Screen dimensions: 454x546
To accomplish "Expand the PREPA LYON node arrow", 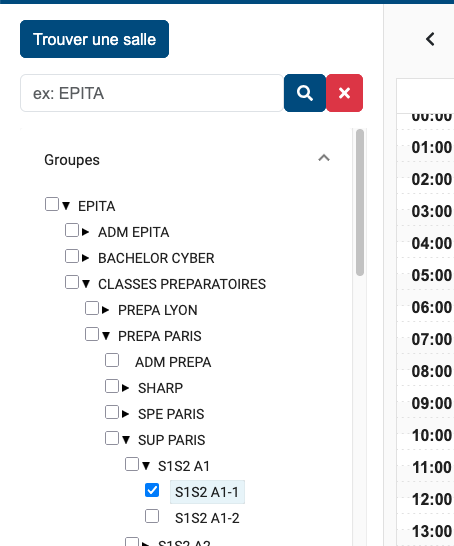I will pos(105,310).
